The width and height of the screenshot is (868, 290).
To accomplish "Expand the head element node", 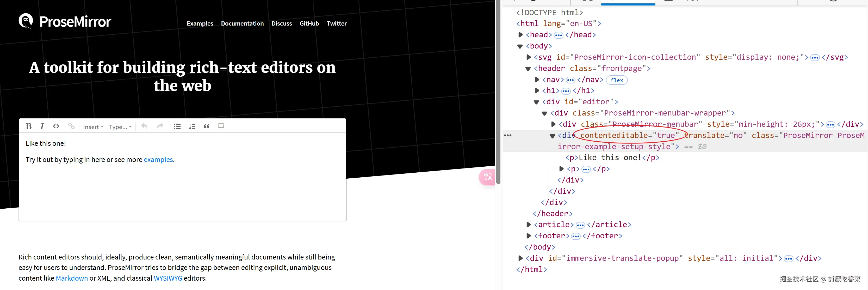I will [x=520, y=35].
